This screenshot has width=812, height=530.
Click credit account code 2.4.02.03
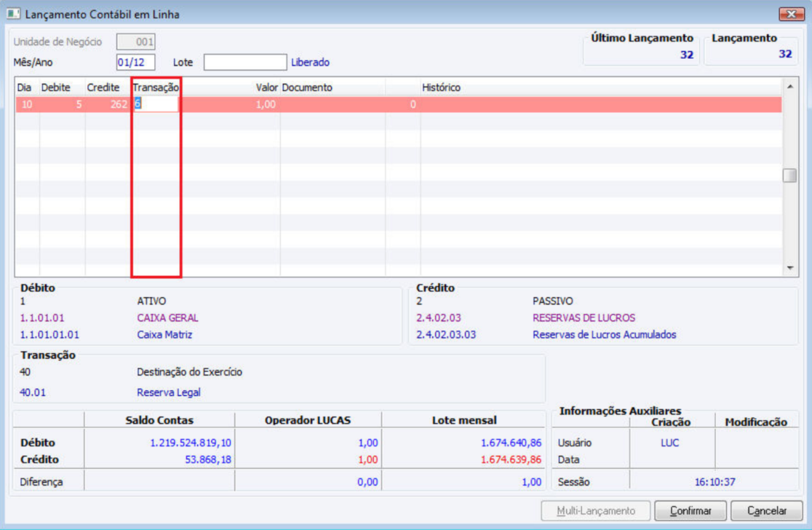(439, 318)
